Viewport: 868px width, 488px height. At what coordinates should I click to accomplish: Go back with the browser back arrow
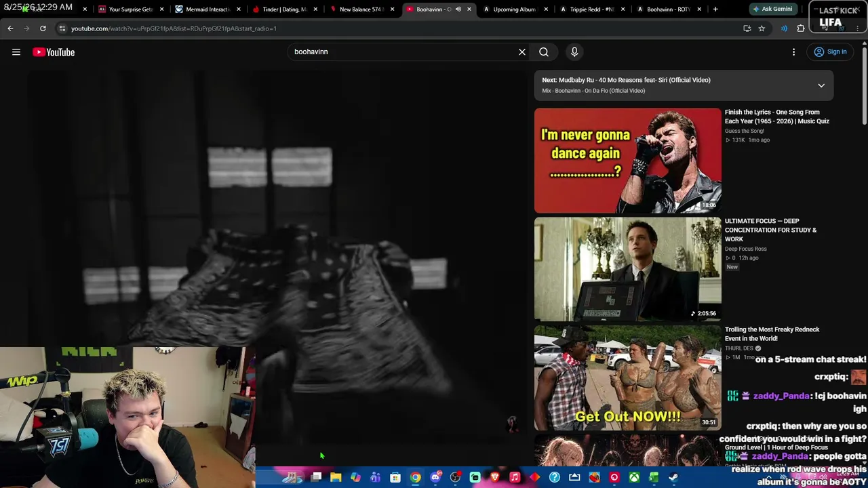pyautogui.click(x=10, y=28)
